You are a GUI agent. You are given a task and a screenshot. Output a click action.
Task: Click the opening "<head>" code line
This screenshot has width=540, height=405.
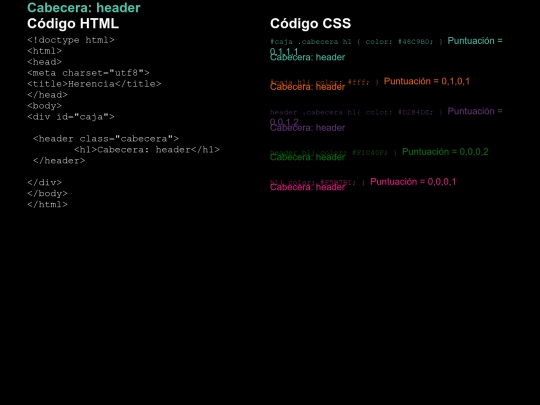click(44, 62)
